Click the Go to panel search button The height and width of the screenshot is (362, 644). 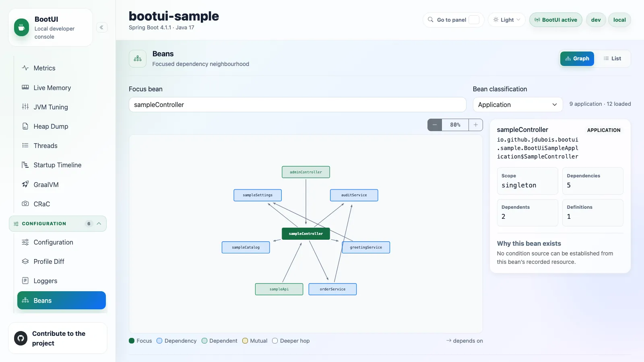(x=454, y=20)
